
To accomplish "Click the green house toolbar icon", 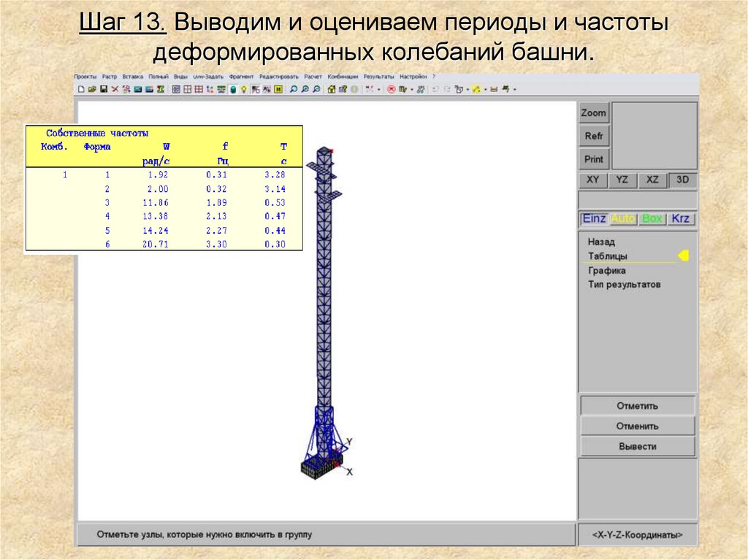I will point(332,89).
